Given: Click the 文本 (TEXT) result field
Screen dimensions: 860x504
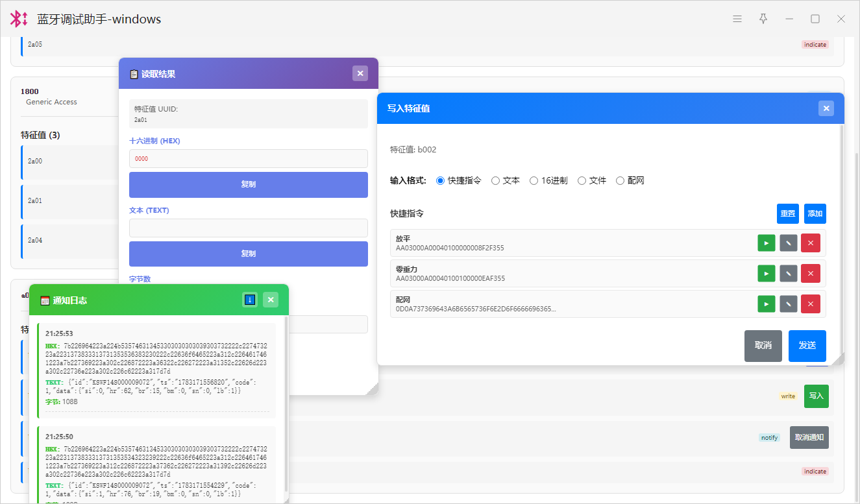Looking at the screenshot, I should (x=249, y=228).
